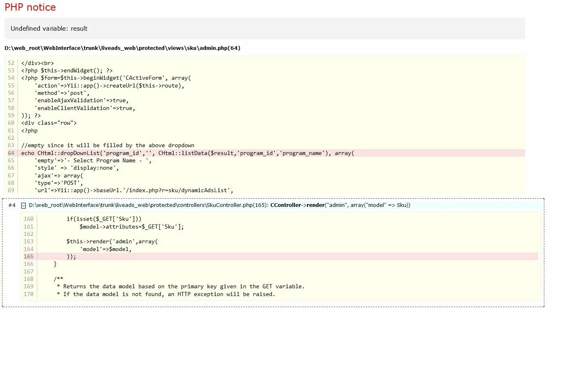The width and height of the screenshot is (588, 368).
Task: Click line 54 beginWidget CActiveForm code
Action: pos(106,78)
